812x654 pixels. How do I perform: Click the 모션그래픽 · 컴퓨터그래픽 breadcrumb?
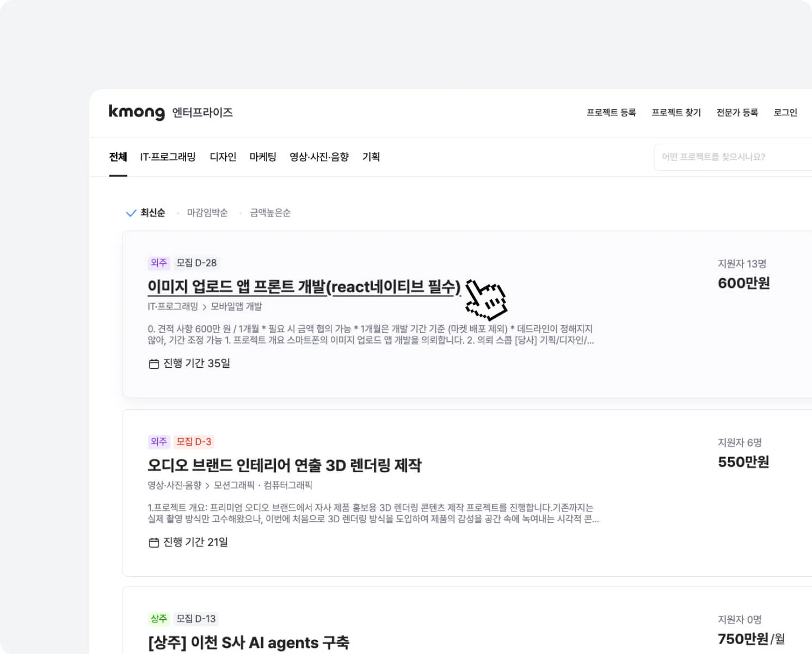click(263, 485)
